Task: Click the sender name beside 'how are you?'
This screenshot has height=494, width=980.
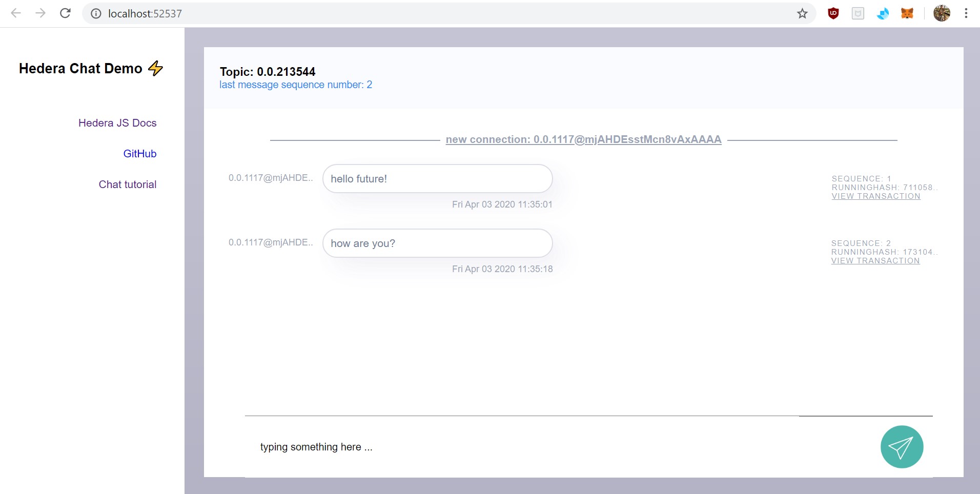Action: (271, 242)
